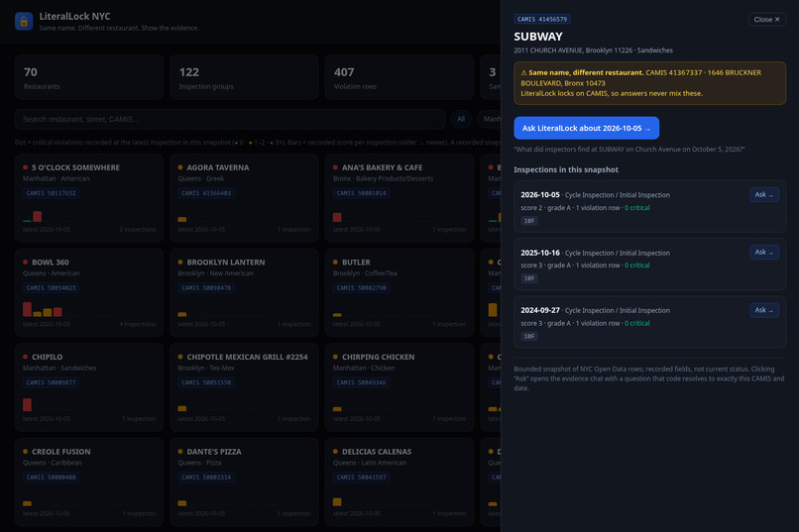
Task: Click the SUBWAY heading in detail panel
Action: click(x=538, y=37)
